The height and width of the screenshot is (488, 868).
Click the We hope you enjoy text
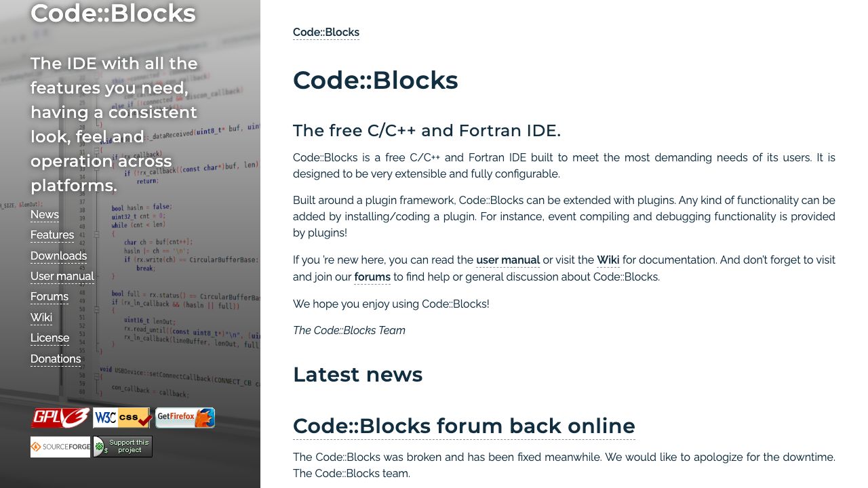click(x=391, y=304)
